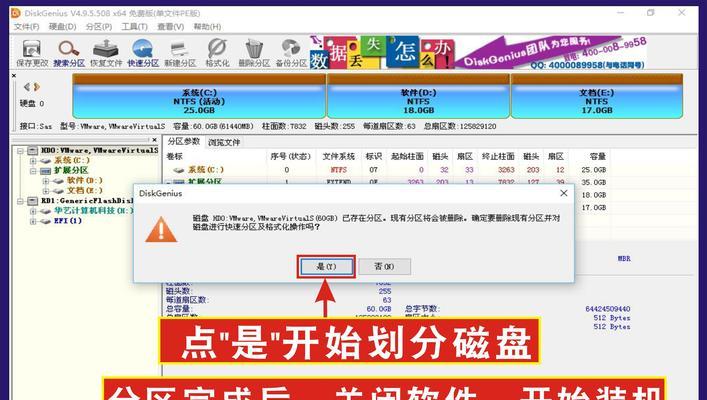Collapse the RD1 GenericFlashDisk node

(x=20, y=201)
